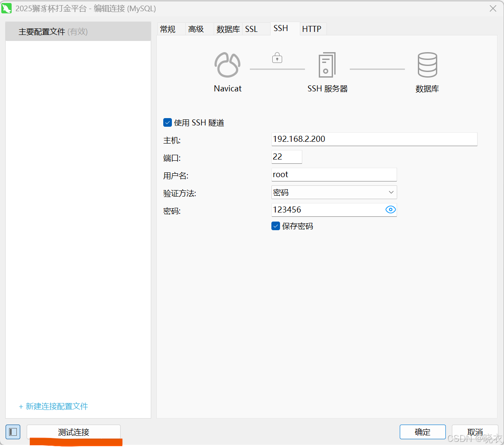Open the 数据库 tab
The width and height of the screenshot is (504, 447).
[228, 29]
